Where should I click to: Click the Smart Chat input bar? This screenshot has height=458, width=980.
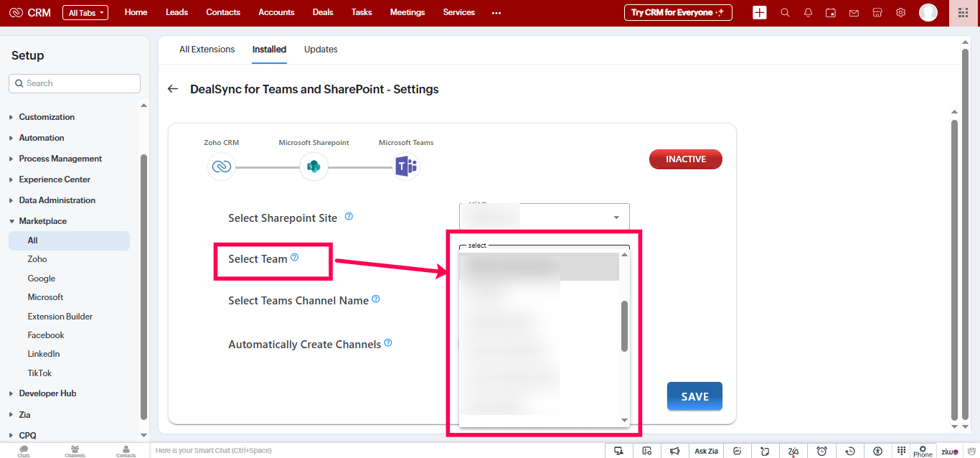point(378,451)
